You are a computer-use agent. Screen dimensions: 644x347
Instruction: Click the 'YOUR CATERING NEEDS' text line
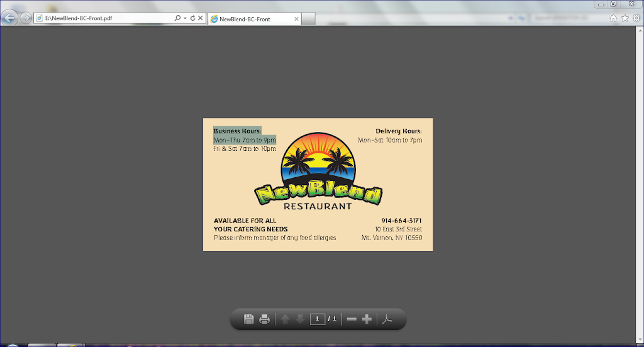pyautogui.click(x=251, y=229)
